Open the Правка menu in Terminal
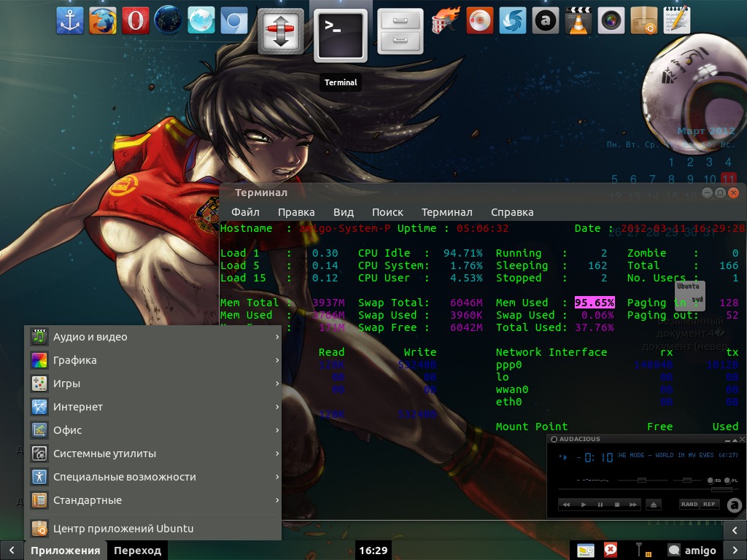The width and height of the screenshot is (747, 560). tap(296, 212)
